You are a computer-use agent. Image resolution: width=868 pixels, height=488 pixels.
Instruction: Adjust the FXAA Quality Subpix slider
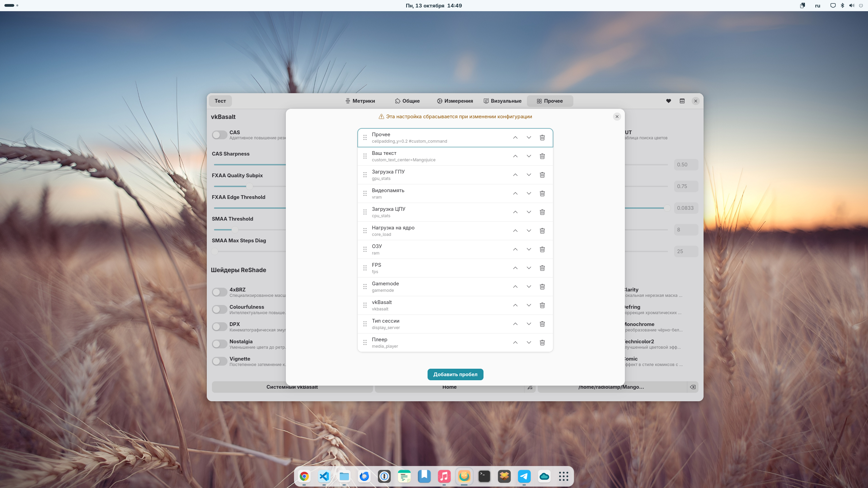(250, 186)
